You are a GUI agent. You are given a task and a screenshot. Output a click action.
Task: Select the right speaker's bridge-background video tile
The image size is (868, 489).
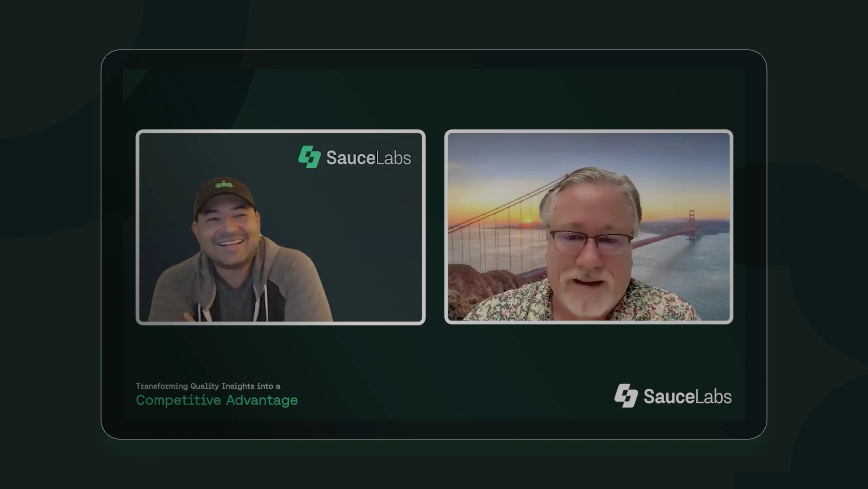(588, 227)
